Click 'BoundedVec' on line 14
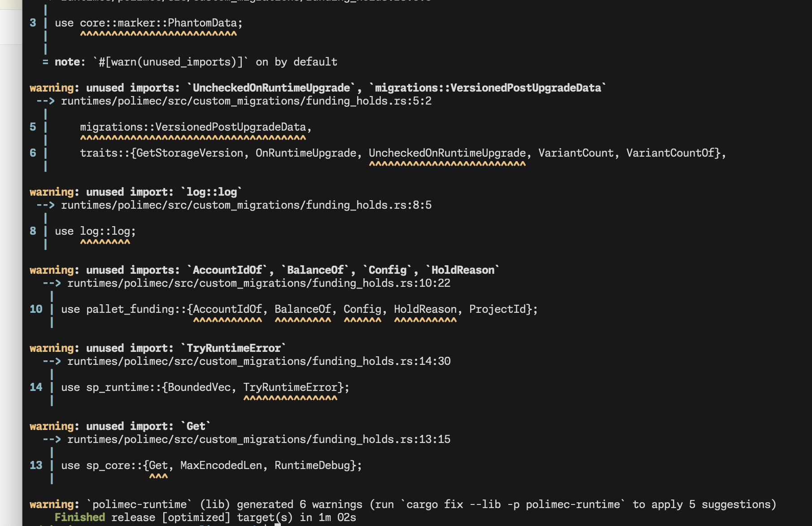Screen dimensions: 812x526 pos(199,387)
